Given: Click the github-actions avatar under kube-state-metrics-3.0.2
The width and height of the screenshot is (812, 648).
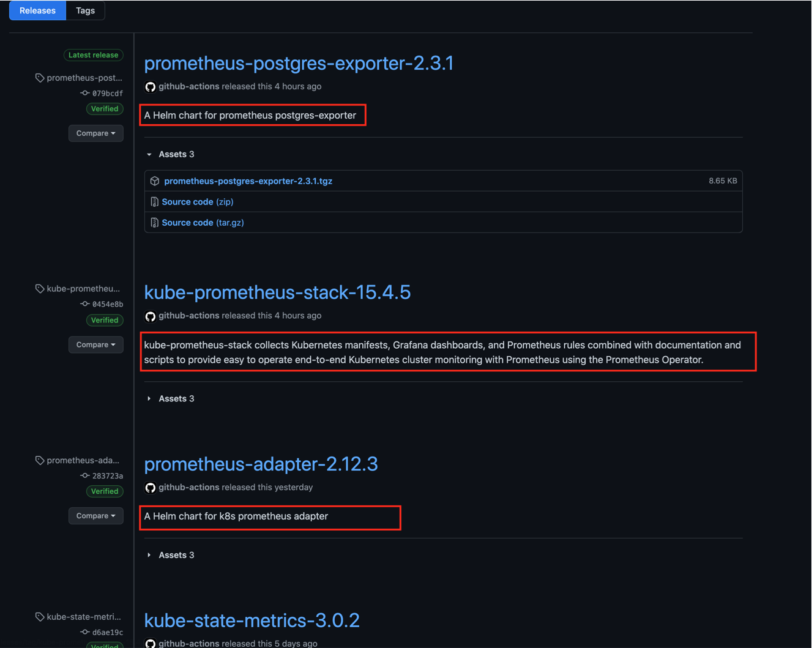Looking at the screenshot, I should pos(151,643).
